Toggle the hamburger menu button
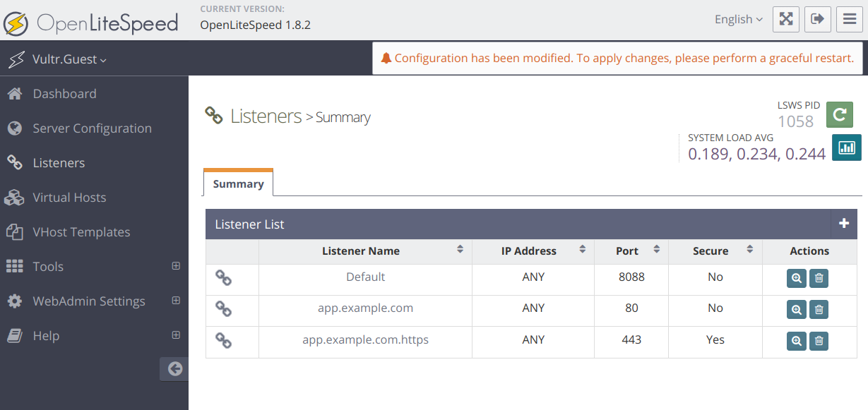 850,19
